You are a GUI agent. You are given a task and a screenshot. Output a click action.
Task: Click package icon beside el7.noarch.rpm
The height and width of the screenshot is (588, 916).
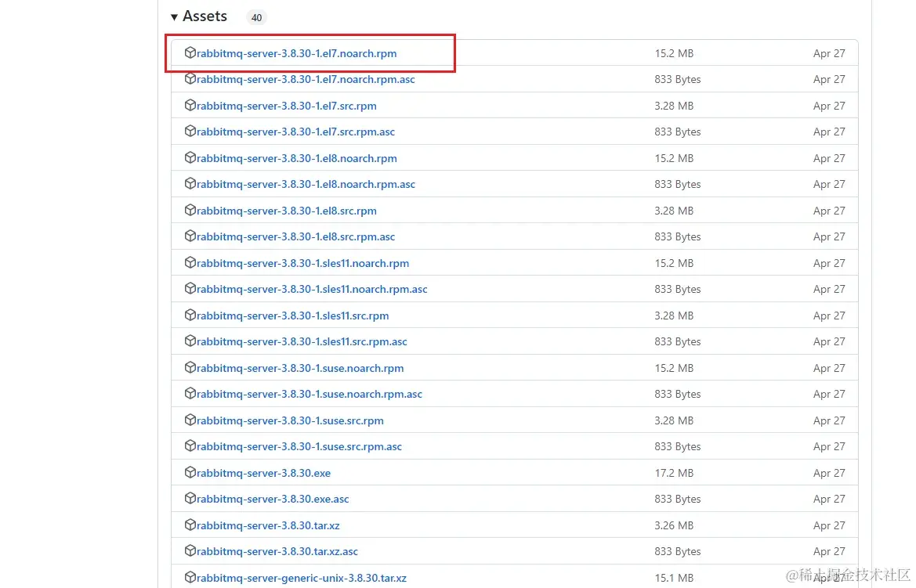click(190, 52)
